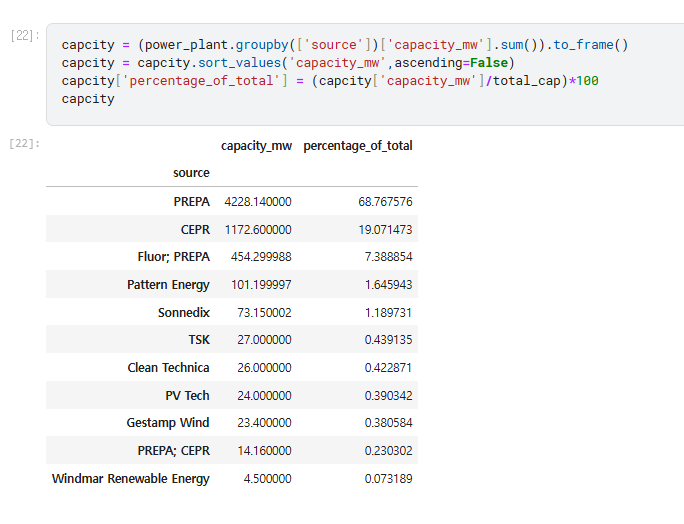Click the 'percentage_of_total' string in the code
The height and width of the screenshot is (524, 684).
(200, 81)
